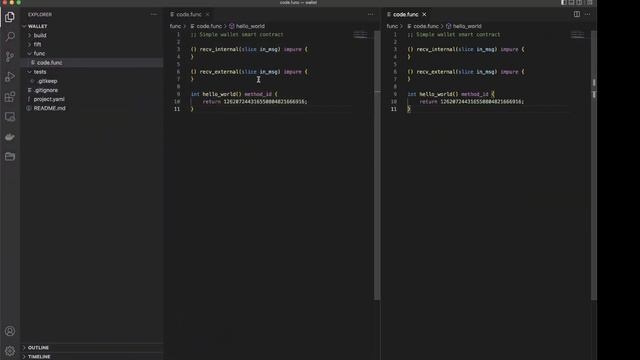This screenshot has width=640, height=360.
Task: Click the right editor minimap
Action: coord(578,36)
